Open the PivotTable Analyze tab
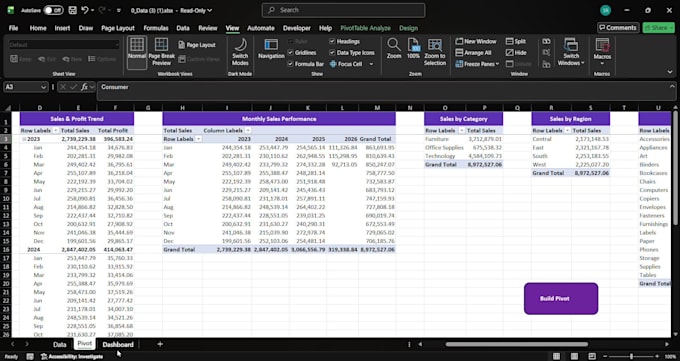 click(x=365, y=28)
